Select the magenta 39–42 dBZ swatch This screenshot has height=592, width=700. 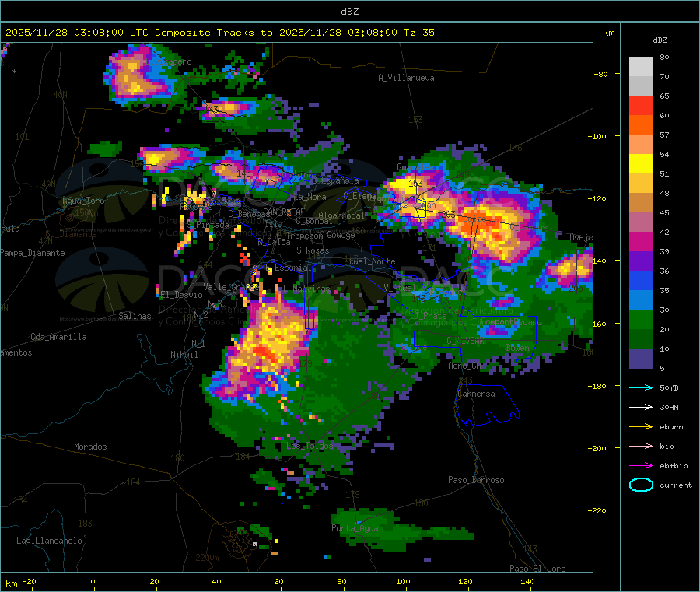641,241
